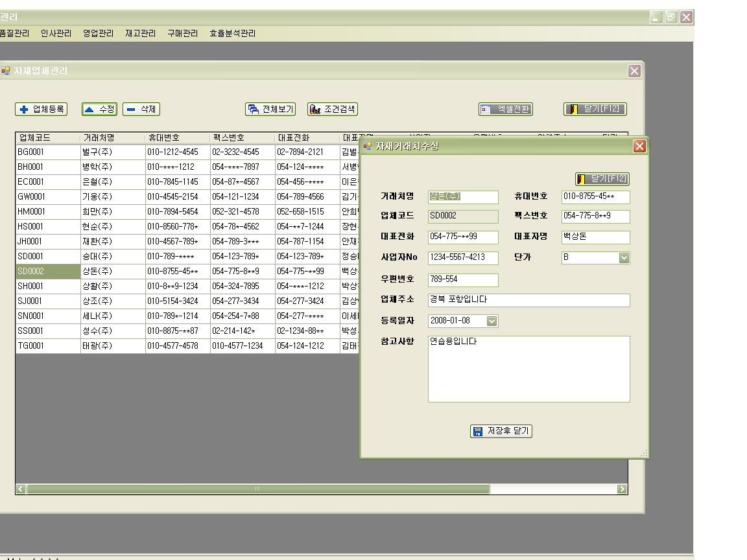This screenshot has width=747, height=560.
Task: Open the 영업관리 menu
Action: [x=98, y=33]
